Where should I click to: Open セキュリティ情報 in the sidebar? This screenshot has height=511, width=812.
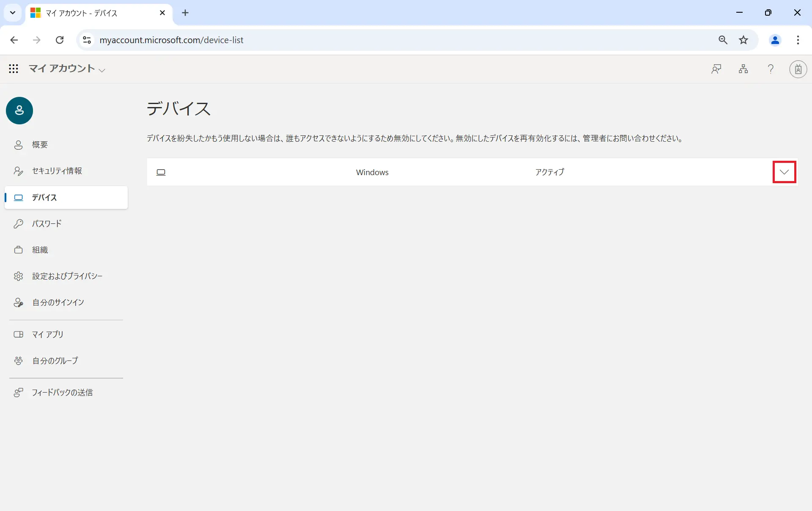tap(57, 171)
